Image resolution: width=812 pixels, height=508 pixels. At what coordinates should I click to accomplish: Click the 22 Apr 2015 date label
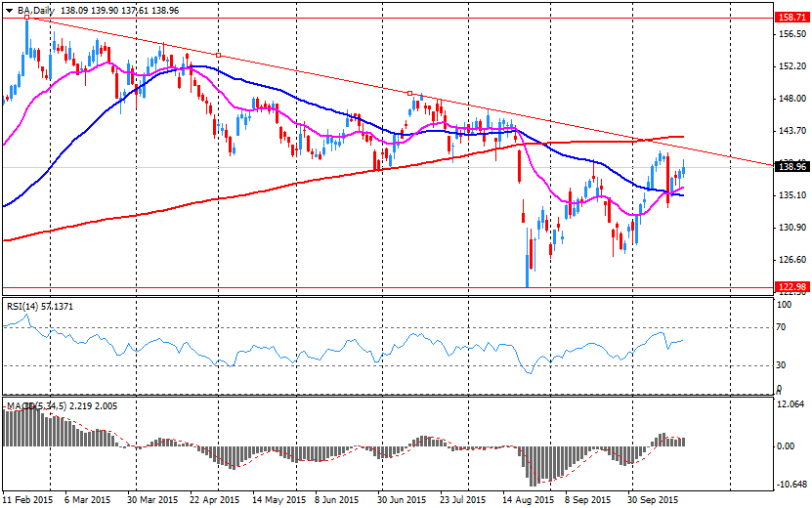[x=214, y=500]
